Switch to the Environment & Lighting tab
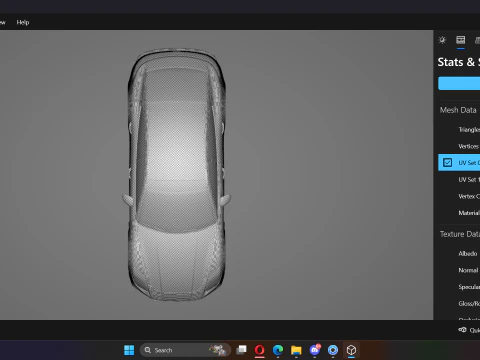Viewport: 480px width, 360px height. tap(442, 40)
